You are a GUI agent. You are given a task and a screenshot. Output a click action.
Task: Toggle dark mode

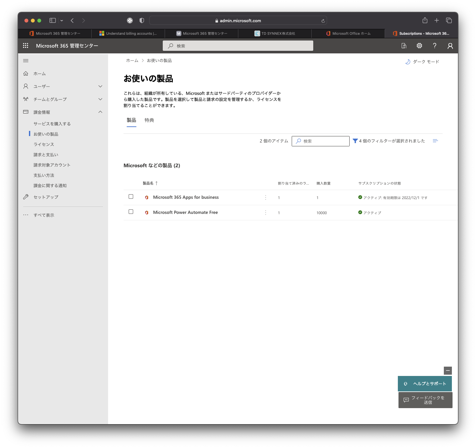(x=422, y=62)
